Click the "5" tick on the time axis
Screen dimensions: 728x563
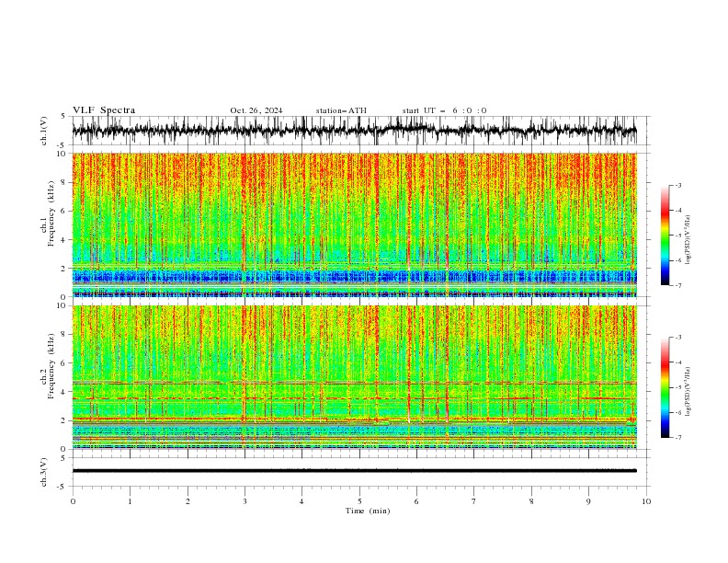coord(359,501)
